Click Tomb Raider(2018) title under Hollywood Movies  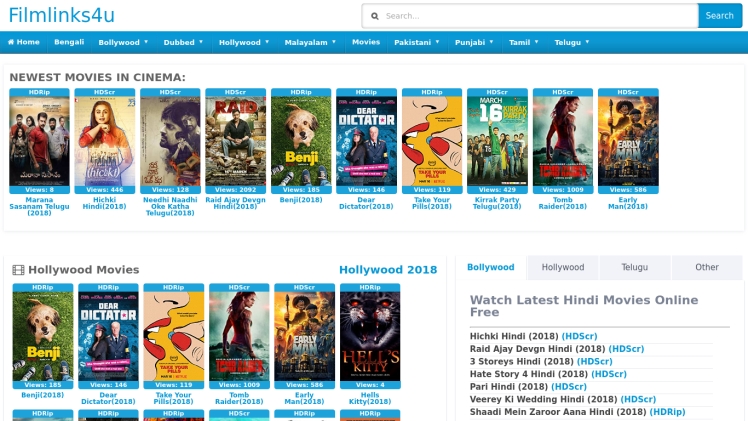point(239,398)
